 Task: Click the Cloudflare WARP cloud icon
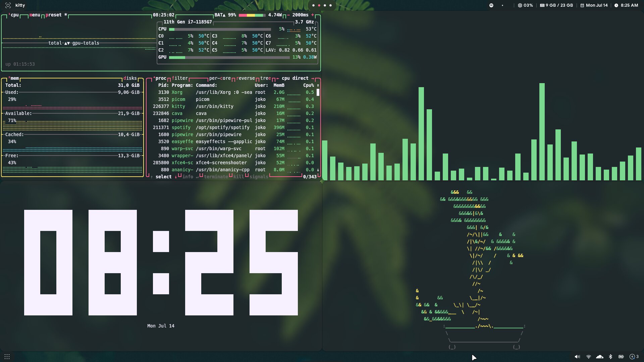pyautogui.click(x=599, y=357)
